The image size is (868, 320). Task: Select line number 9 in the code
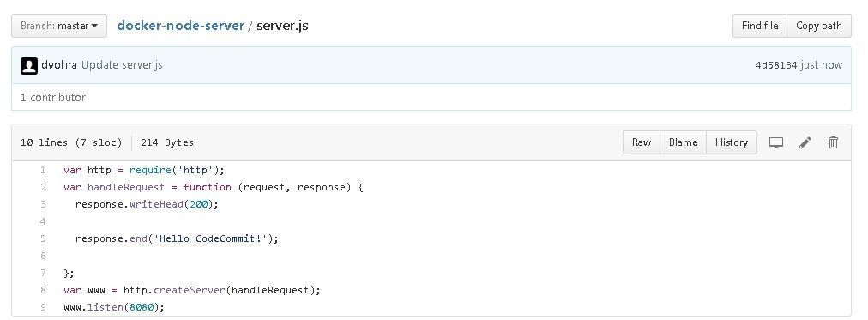coord(43,307)
